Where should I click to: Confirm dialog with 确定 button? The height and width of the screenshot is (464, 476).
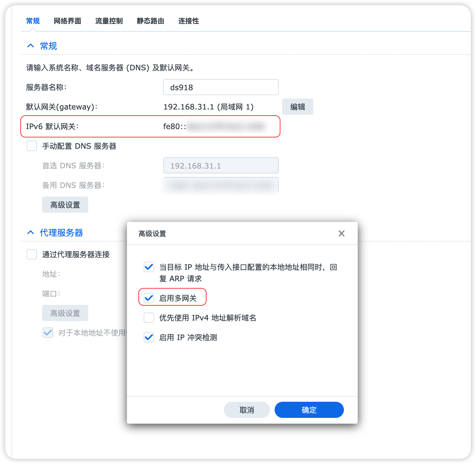309,410
